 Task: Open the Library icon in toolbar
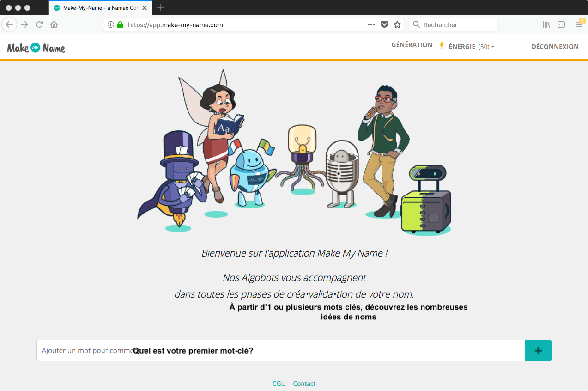tap(546, 24)
